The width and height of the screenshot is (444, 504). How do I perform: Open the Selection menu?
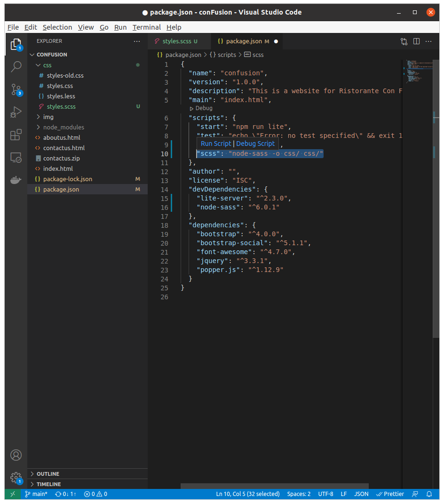coord(57,27)
